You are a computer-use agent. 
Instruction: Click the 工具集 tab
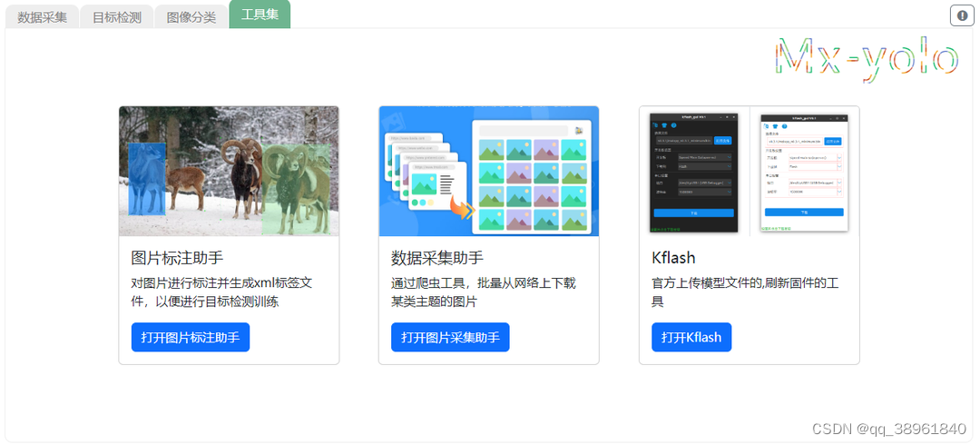coord(260,15)
